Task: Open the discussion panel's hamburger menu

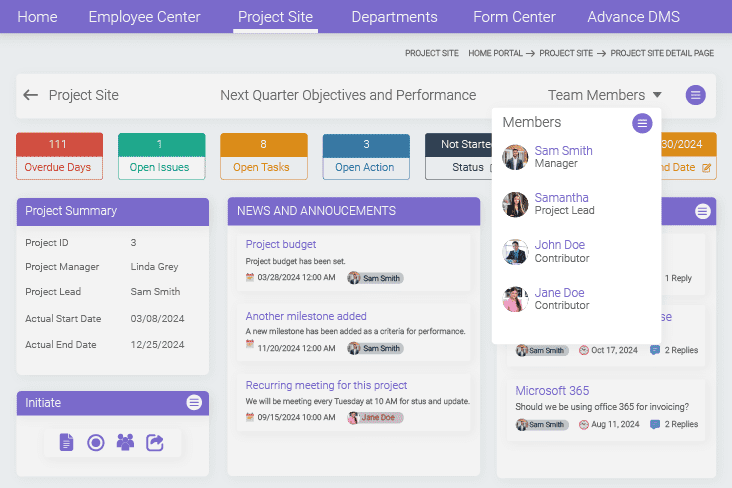Action: (x=703, y=211)
